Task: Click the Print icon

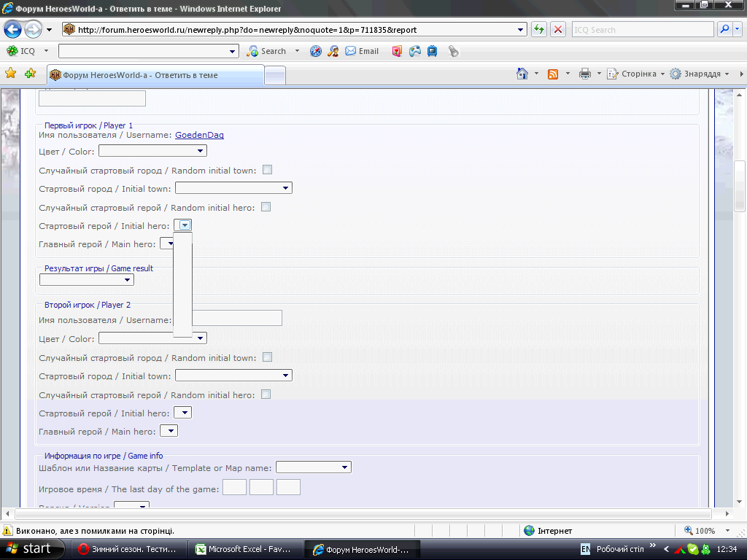Action: [584, 74]
